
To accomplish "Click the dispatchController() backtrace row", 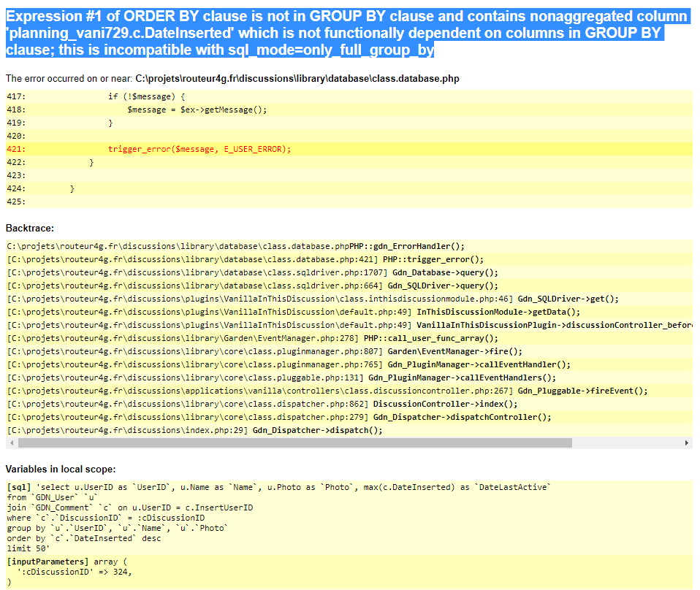I will (349, 417).
